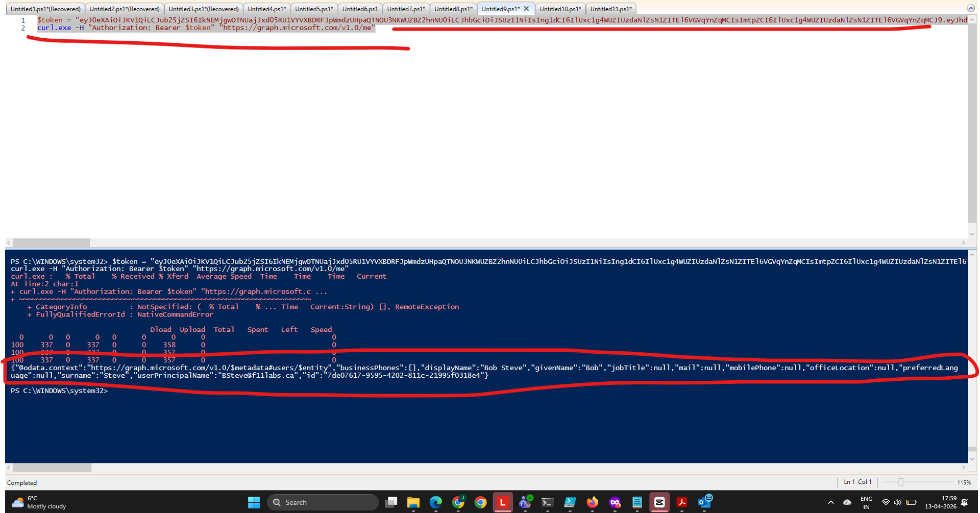Open Microsoft Edge from the taskbar
Image resolution: width=980 pixels, height=513 pixels.
click(435, 503)
